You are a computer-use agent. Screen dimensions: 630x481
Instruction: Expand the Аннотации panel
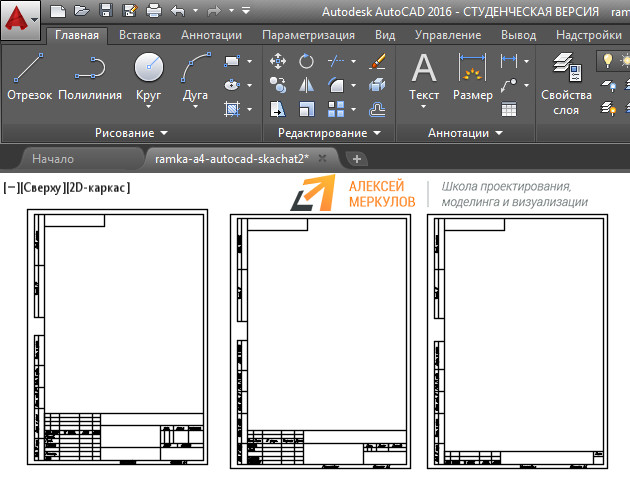pos(465,133)
